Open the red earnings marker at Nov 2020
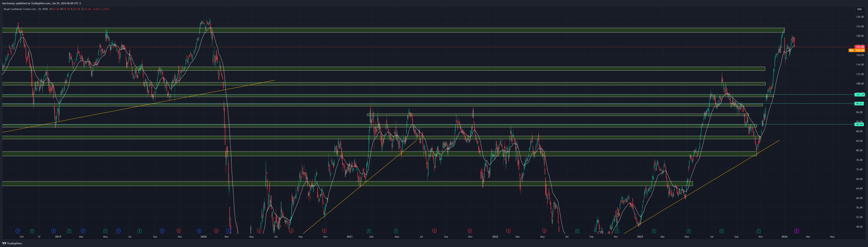The image size is (868, 247). [x=325, y=231]
